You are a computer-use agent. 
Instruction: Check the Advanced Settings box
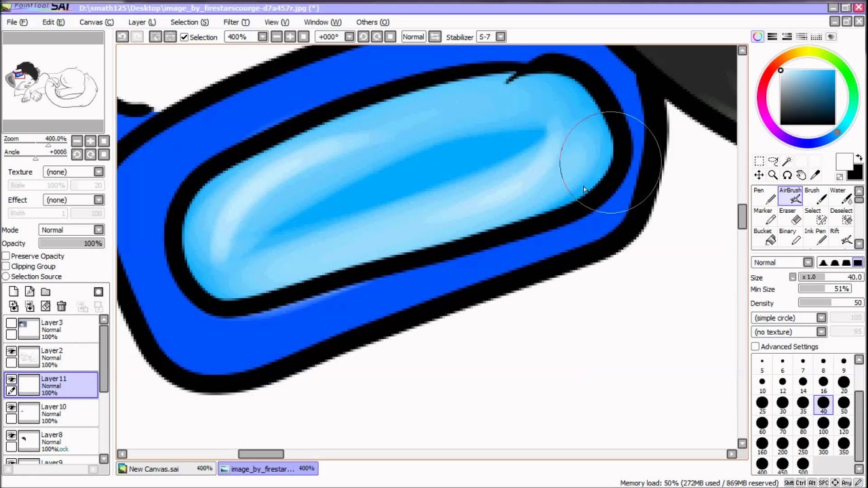point(755,346)
